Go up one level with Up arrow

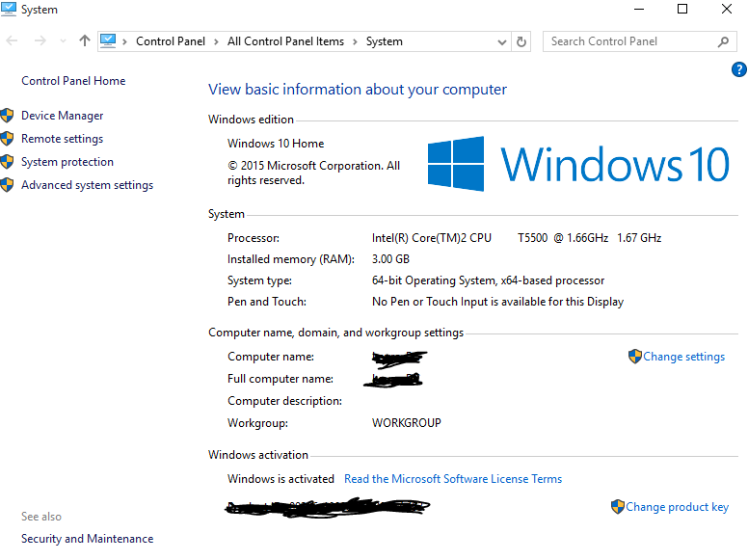click(85, 41)
